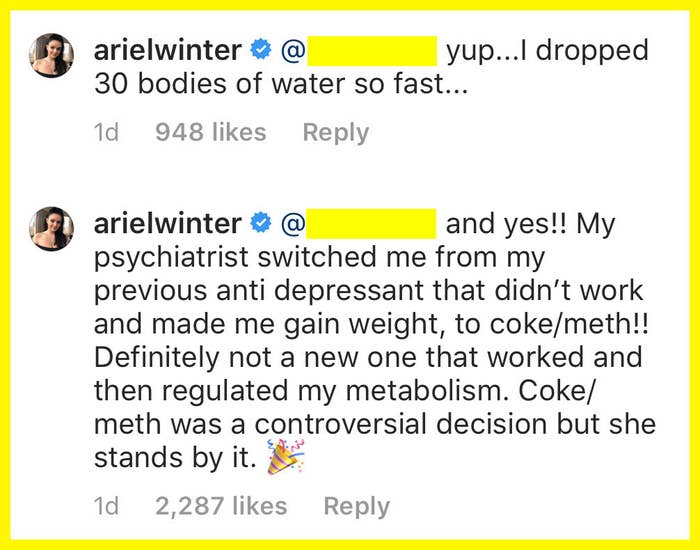
Task: Reply to the psychiatrist comment
Action: [x=357, y=507]
